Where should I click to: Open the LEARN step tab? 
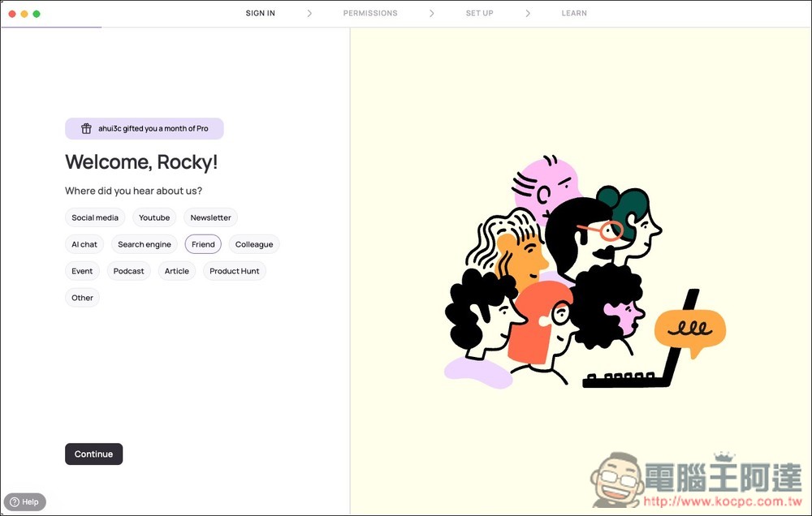pos(574,14)
